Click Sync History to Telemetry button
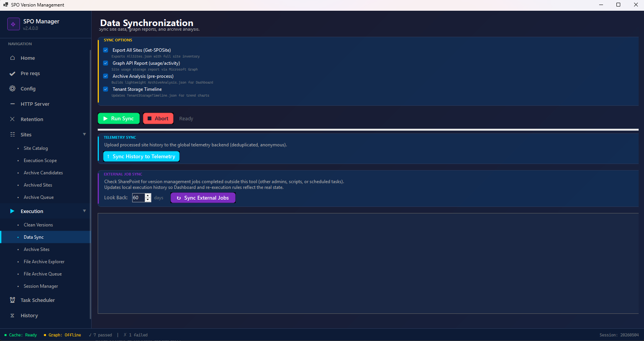 pos(141,156)
